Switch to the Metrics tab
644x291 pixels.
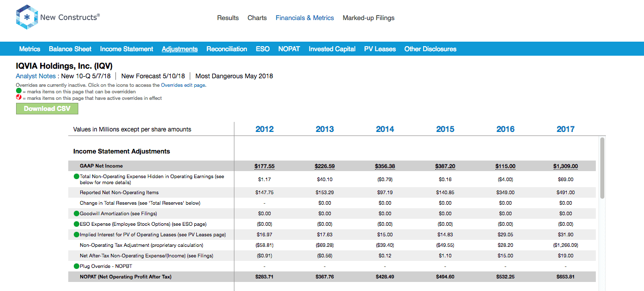30,49
